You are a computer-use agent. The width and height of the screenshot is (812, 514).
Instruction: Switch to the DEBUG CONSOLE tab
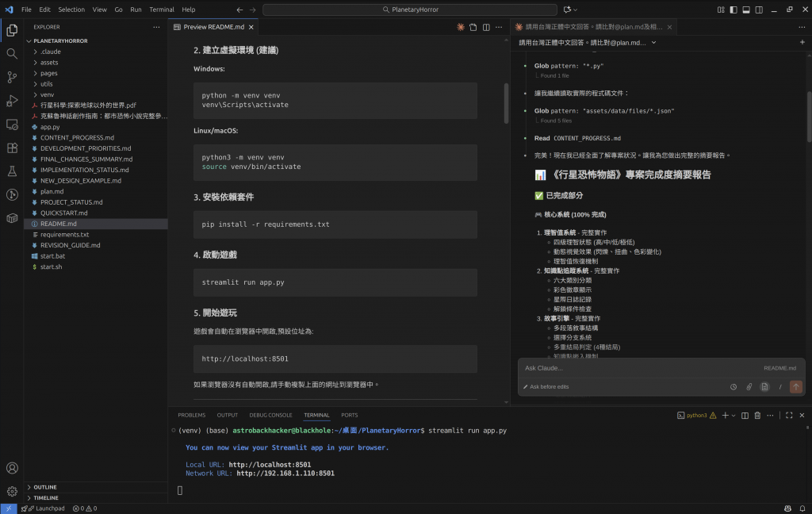click(270, 415)
